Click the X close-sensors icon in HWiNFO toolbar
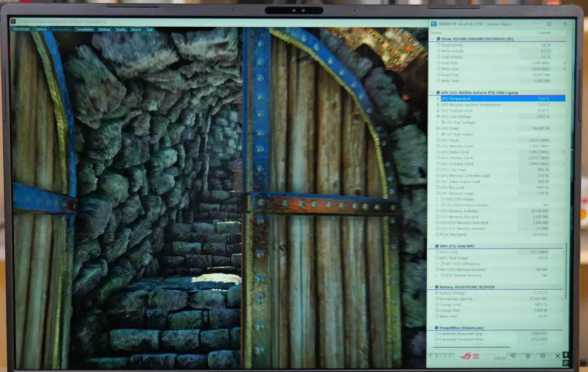The height and width of the screenshot is (372, 588). pos(558,356)
